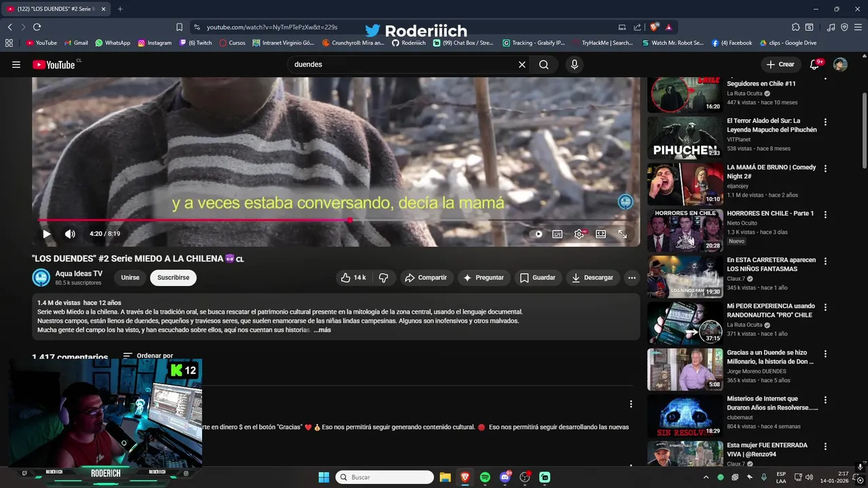Enter fullscreen mode

coord(623,234)
